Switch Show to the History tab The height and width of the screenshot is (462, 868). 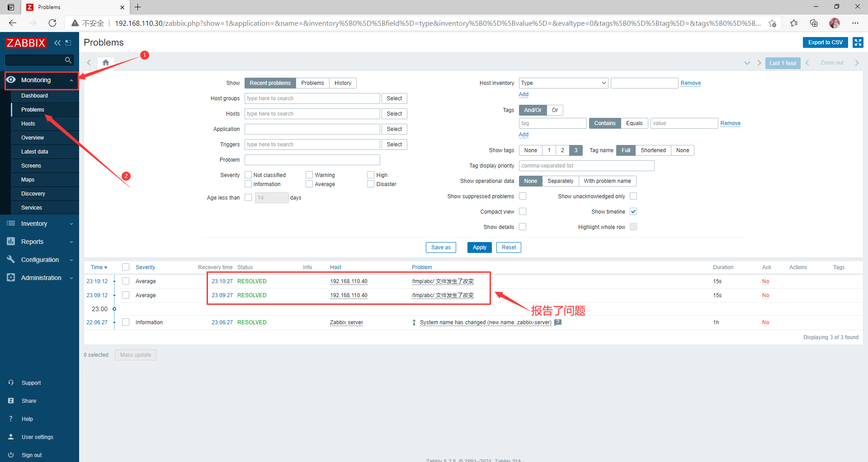click(343, 83)
